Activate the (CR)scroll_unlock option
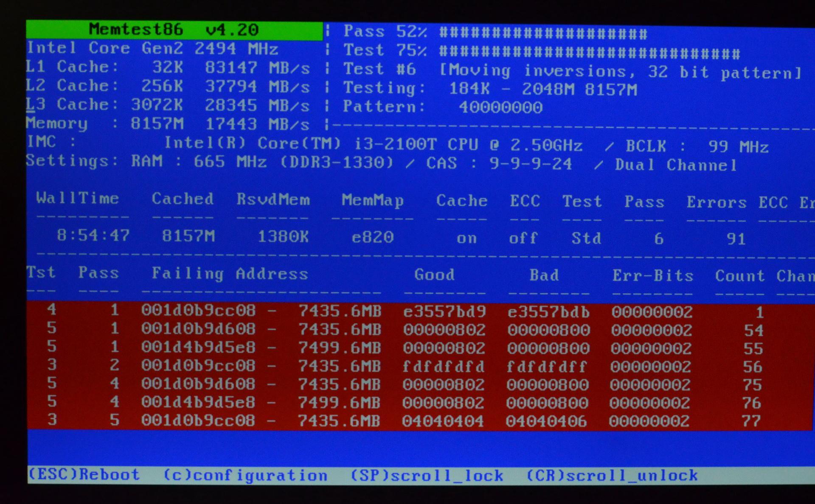Viewport: 815px width, 504px height. 612,476
